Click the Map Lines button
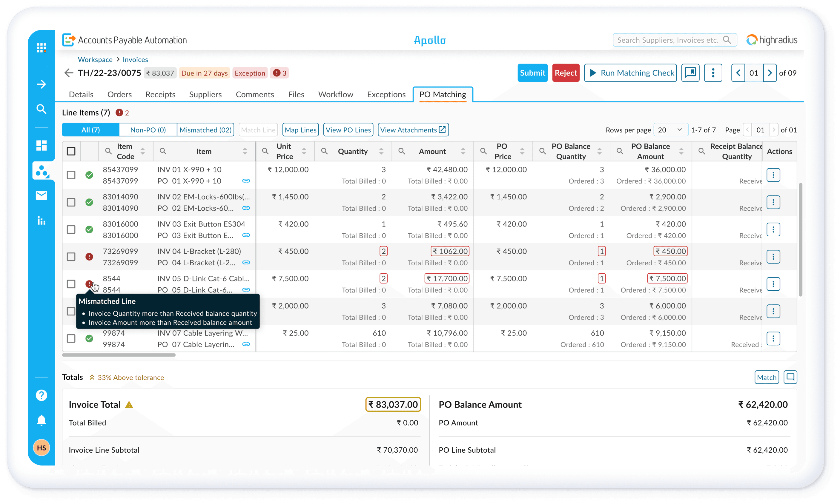840x504 pixels. [x=300, y=130]
